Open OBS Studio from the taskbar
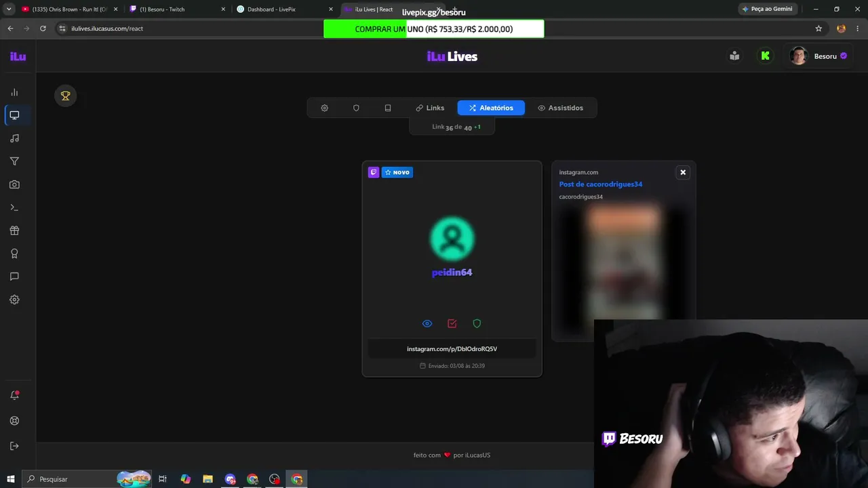This screenshot has width=868, height=488. (275, 479)
